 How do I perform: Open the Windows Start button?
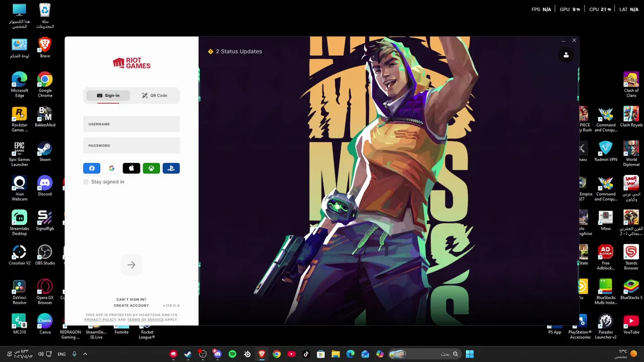point(469,354)
